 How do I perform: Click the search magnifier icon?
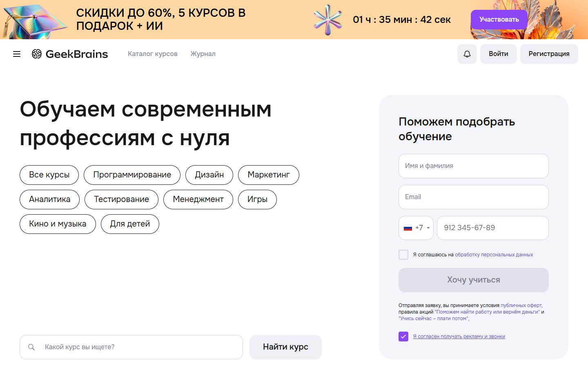(31, 347)
